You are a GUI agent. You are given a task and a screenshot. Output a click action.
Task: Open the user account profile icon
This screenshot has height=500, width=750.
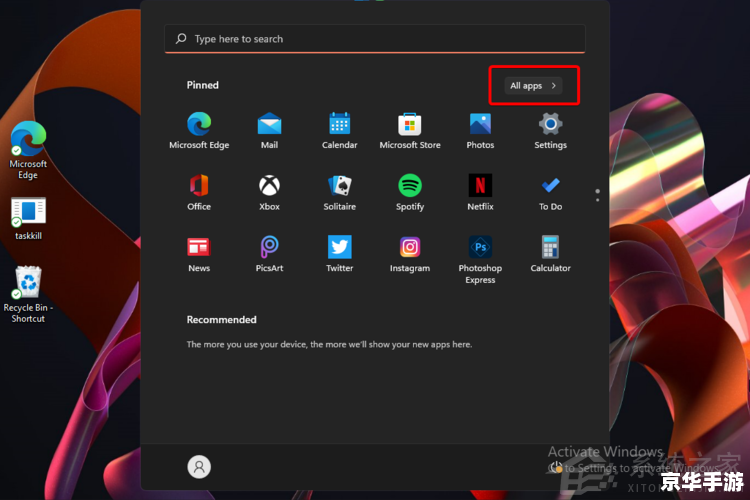199,467
